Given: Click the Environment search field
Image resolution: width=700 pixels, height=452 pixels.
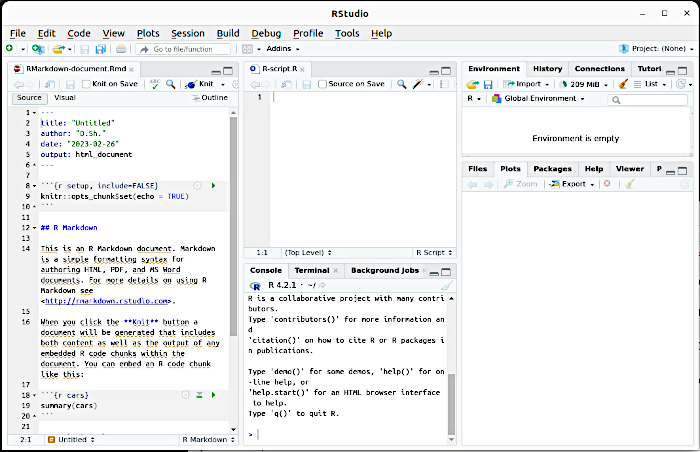Looking at the screenshot, I should click(x=647, y=100).
